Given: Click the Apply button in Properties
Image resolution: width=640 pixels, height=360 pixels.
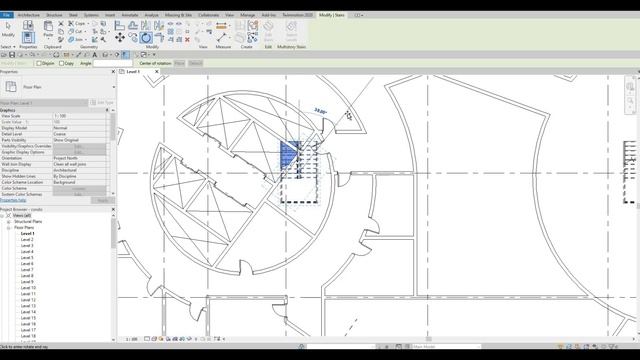Looking at the screenshot, I should tap(103, 200).
